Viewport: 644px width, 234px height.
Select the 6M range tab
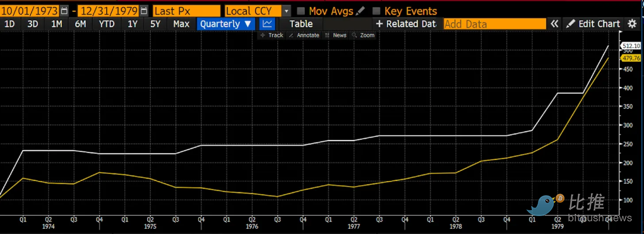tap(80, 24)
